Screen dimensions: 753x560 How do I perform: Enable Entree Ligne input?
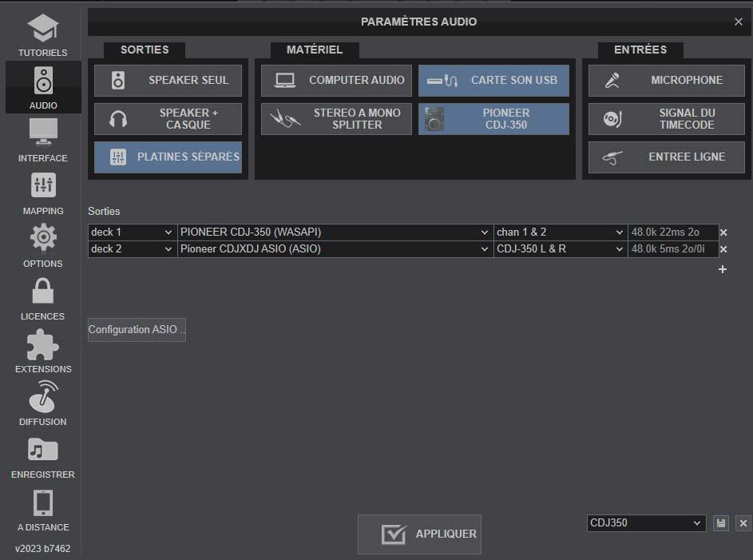coord(667,157)
